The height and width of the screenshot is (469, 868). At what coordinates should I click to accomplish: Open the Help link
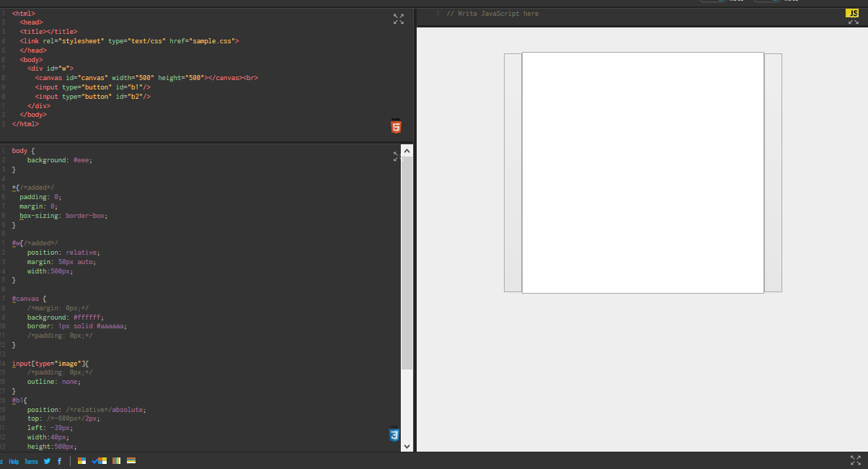(x=14, y=462)
